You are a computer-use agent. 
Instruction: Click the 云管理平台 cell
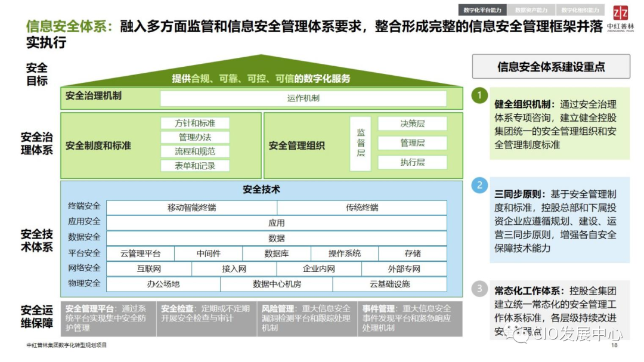click(141, 253)
